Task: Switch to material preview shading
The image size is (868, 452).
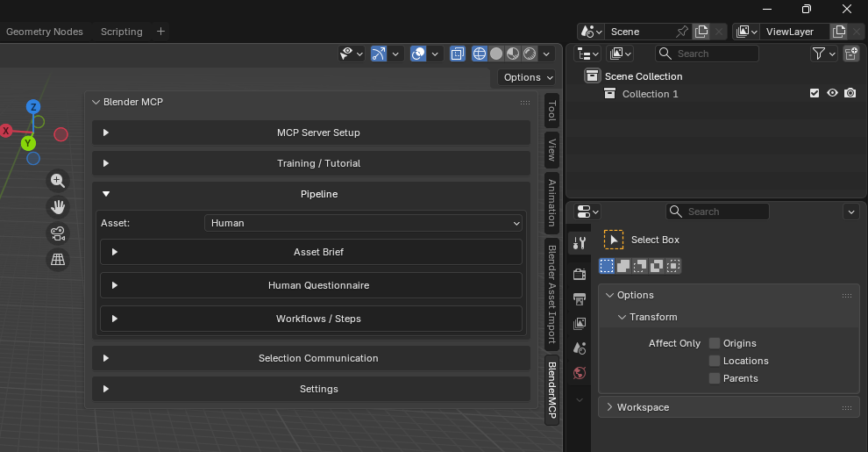Action: pyautogui.click(x=513, y=54)
